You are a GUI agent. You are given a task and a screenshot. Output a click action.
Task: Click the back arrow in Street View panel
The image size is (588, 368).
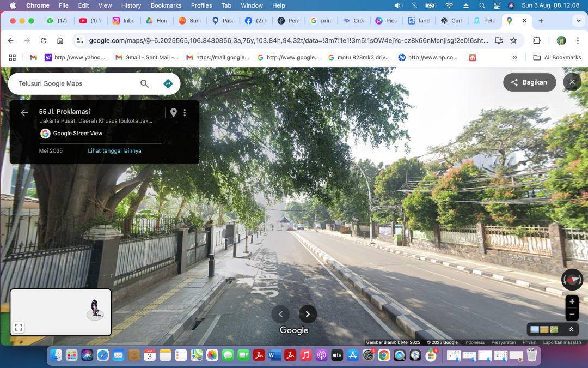tap(24, 113)
